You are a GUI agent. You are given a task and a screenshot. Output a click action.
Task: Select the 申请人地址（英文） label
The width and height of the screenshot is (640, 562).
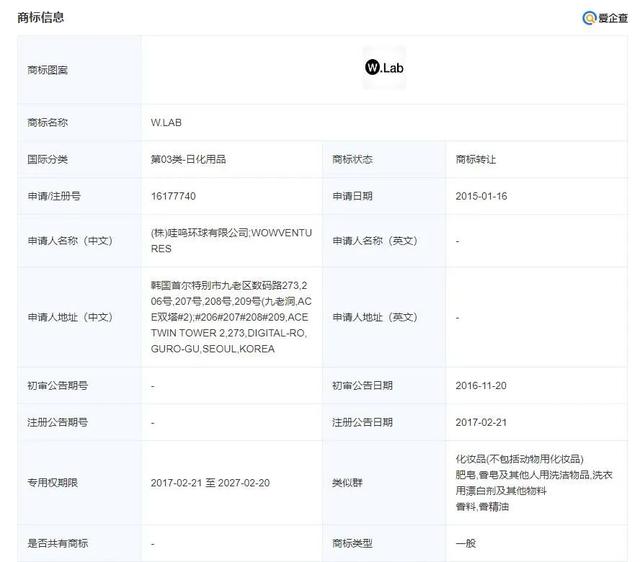coord(375,317)
